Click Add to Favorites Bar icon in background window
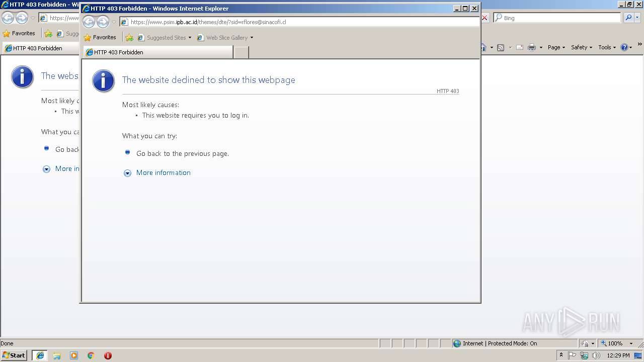Image resolution: width=644 pixels, height=362 pixels. tap(48, 34)
